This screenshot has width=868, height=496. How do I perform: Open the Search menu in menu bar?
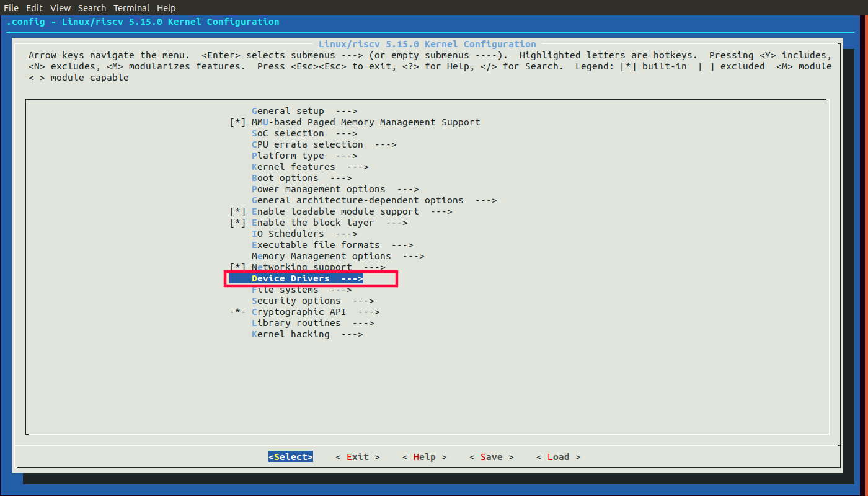point(92,8)
